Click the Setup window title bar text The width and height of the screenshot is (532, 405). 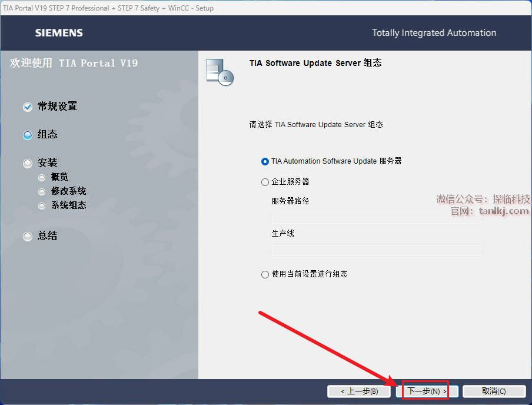[x=108, y=8]
